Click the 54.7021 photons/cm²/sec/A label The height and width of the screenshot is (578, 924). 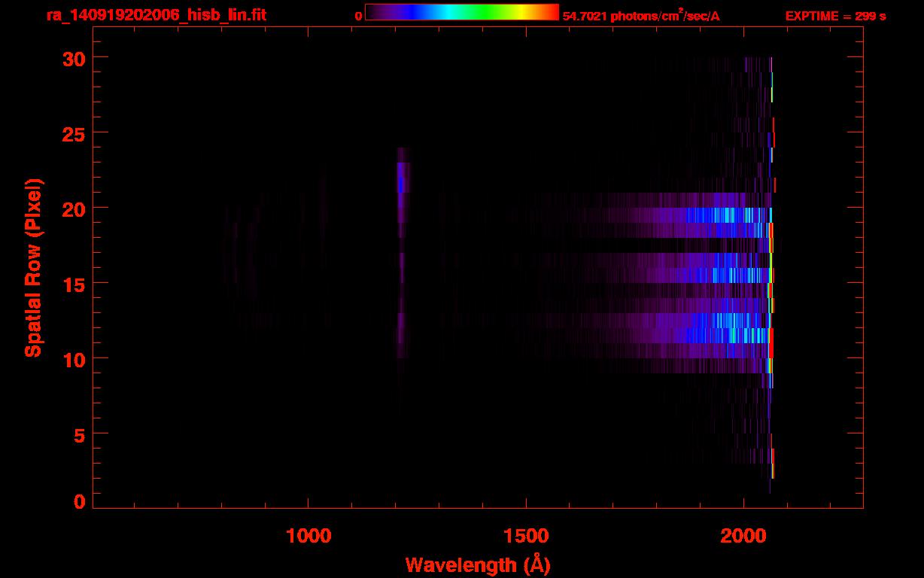click(x=641, y=16)
